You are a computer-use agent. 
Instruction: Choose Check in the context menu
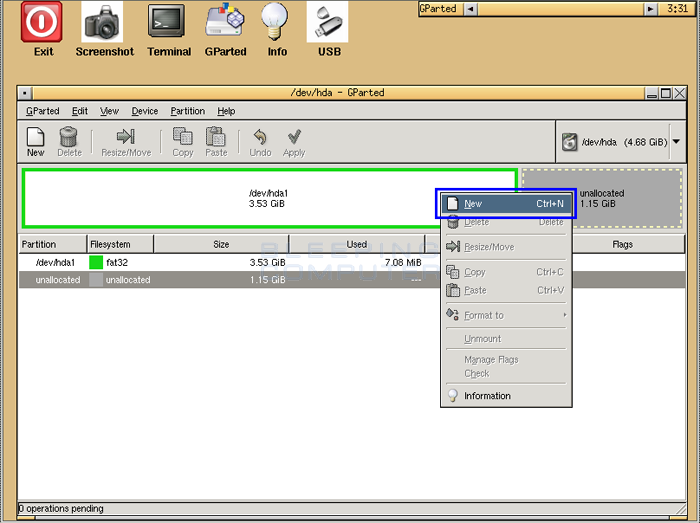pos(506,374)
